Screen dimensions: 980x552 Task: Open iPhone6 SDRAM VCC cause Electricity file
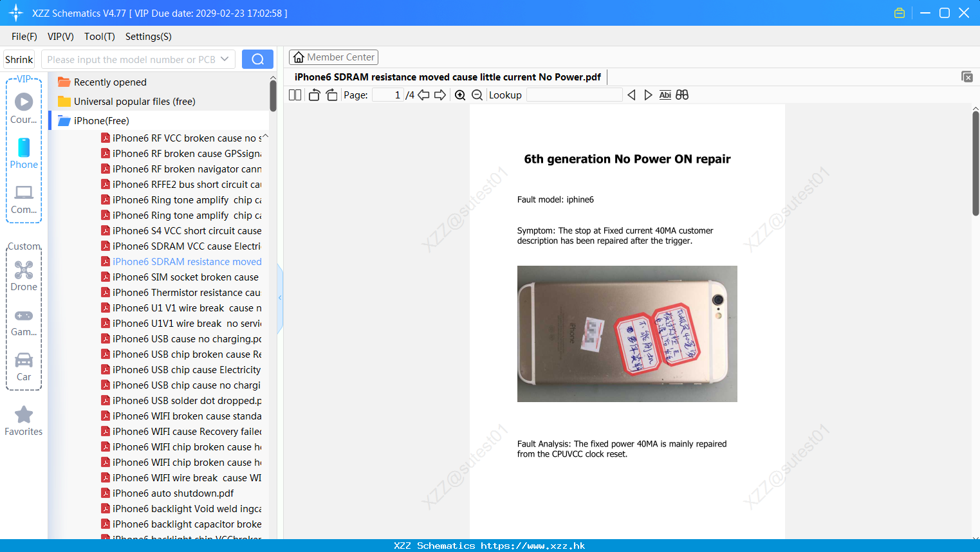coord(181,246)
